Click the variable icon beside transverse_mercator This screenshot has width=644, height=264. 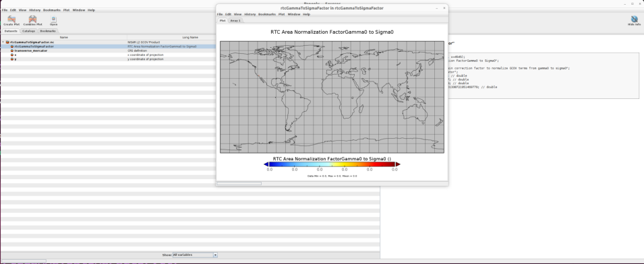point(12,51)
